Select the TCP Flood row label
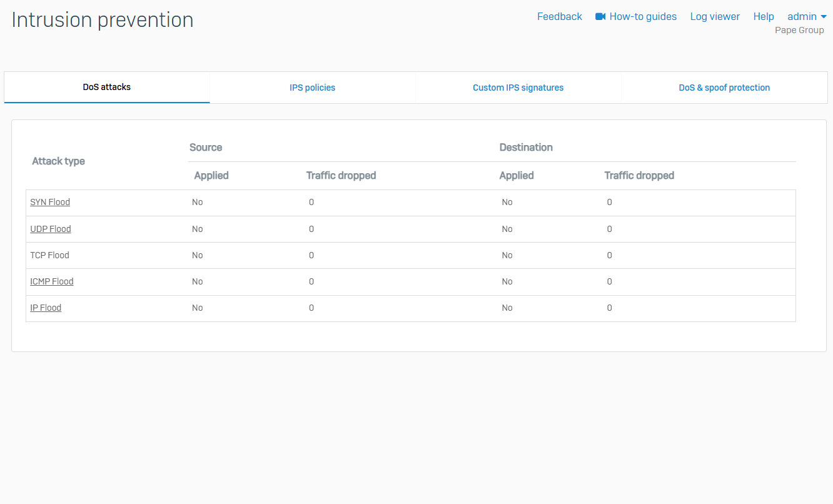This screenshot has height=504, width=833. pos(49,256)
